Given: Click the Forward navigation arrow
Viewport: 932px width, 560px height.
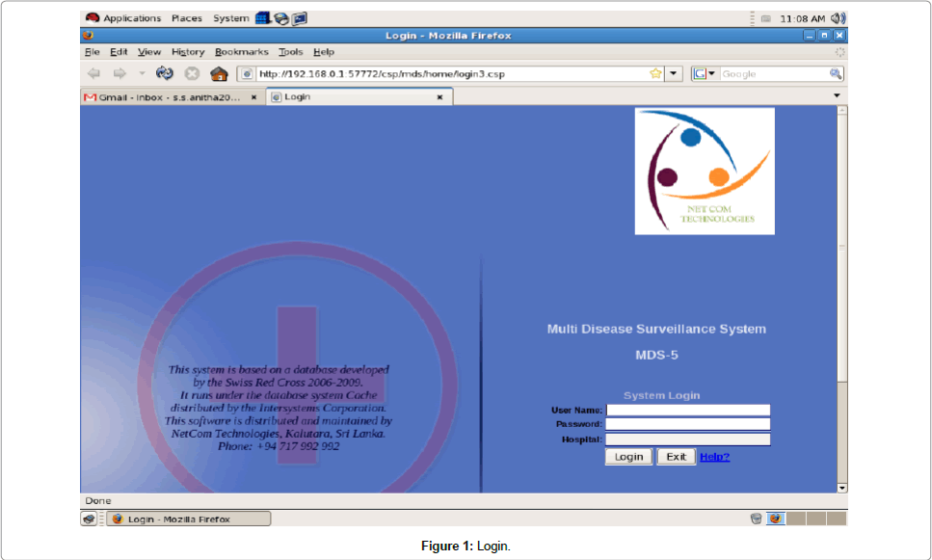Looking at the screenshot, I should pos(120,73).
